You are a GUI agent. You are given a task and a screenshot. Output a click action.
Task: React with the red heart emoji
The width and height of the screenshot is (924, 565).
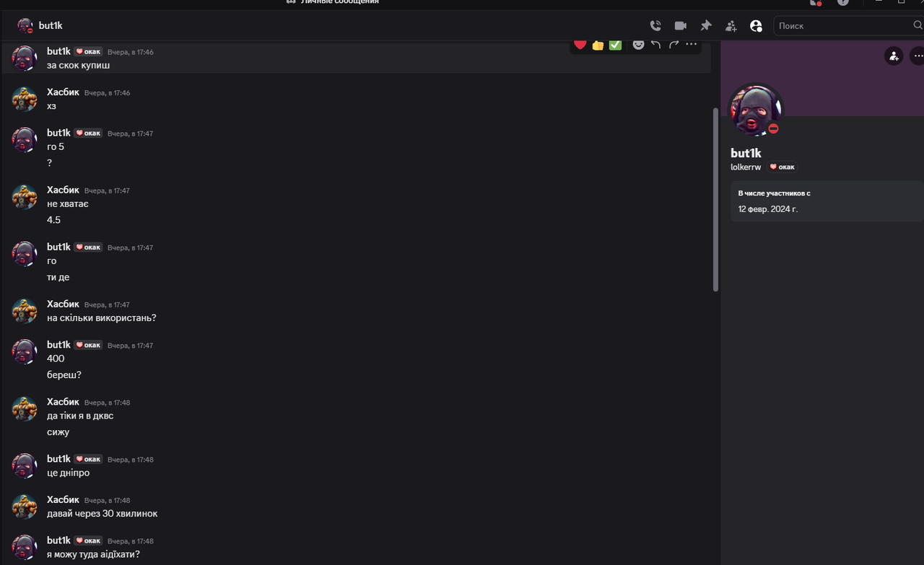580,45
